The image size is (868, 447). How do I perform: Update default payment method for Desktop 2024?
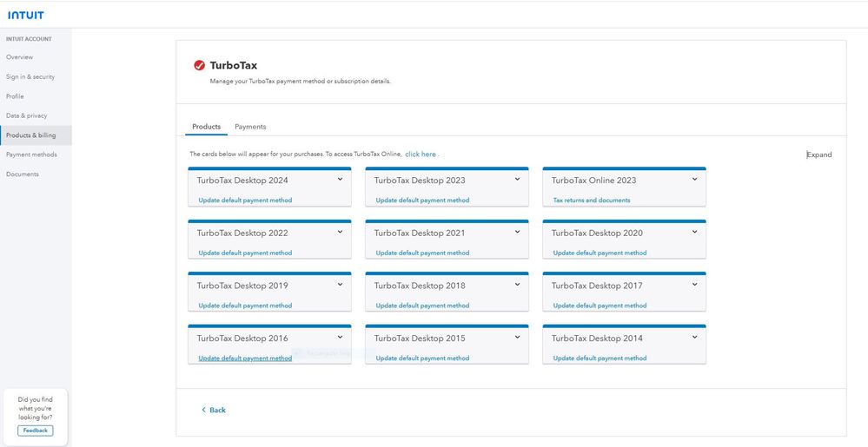point(245,200)
